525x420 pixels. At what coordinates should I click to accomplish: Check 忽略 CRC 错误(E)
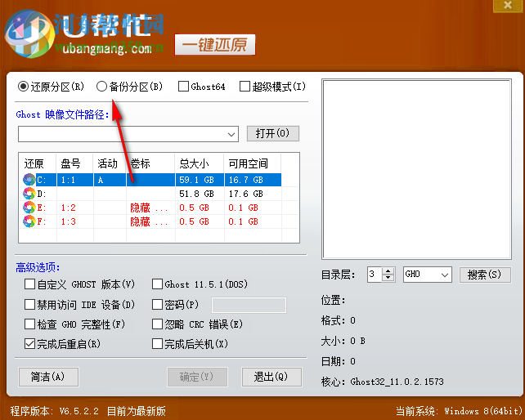click(x=157, y=324)
